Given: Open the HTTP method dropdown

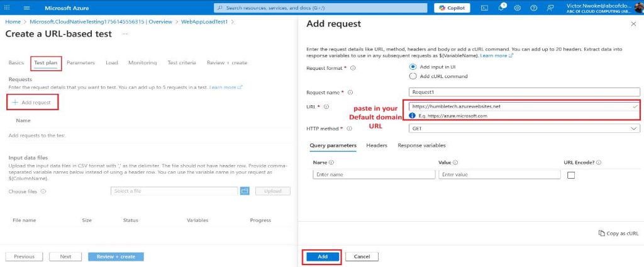Looking at the screenshot, I should tap(525, 128).
